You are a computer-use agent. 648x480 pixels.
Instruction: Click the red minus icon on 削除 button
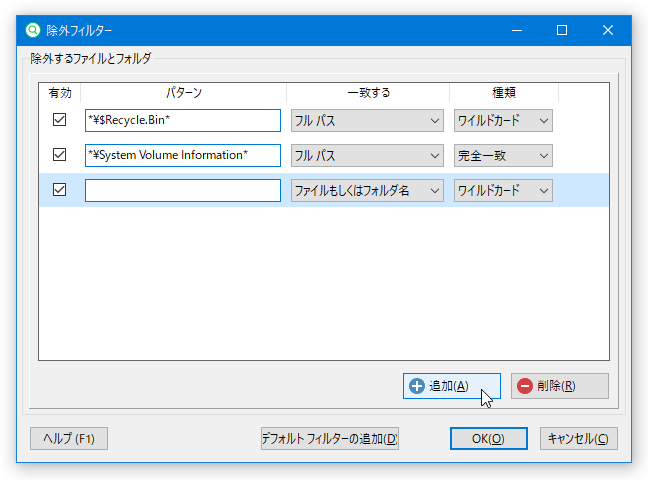[x=524, y=386]
